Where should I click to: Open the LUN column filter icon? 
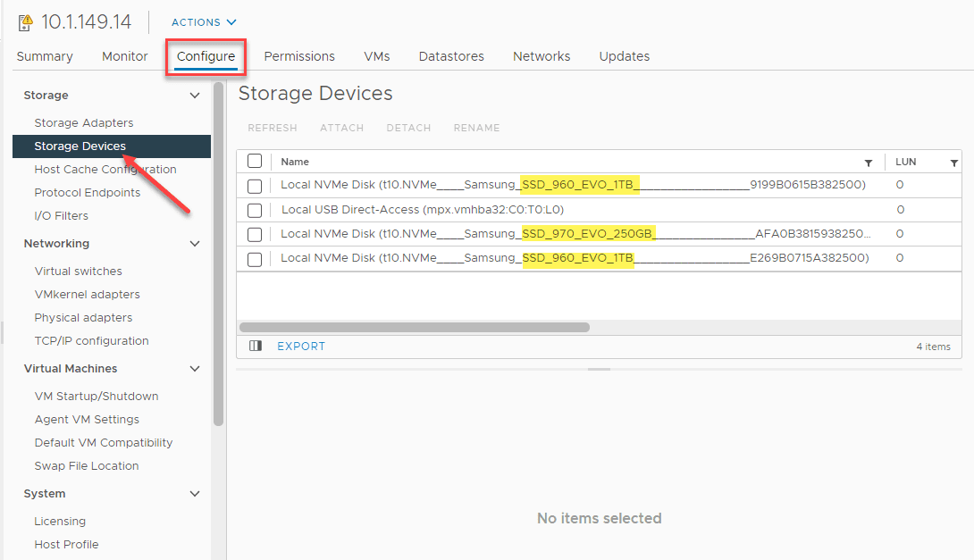point(953,163)
